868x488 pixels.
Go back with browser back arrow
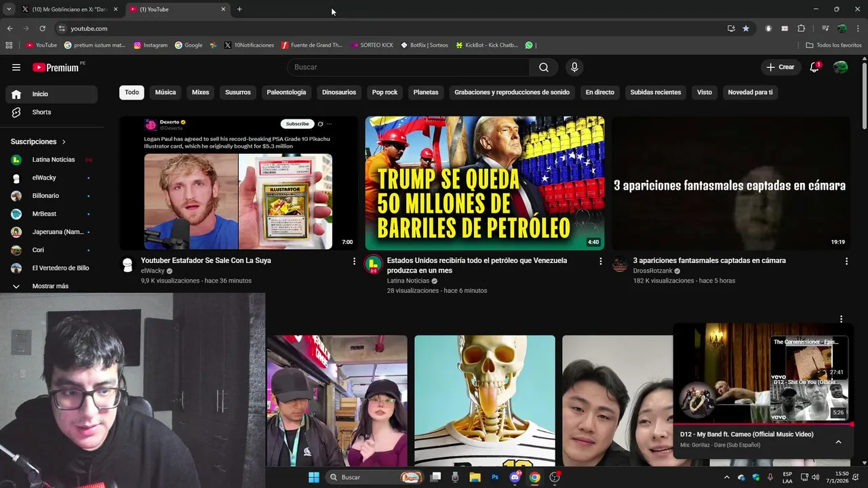point(9,28)
